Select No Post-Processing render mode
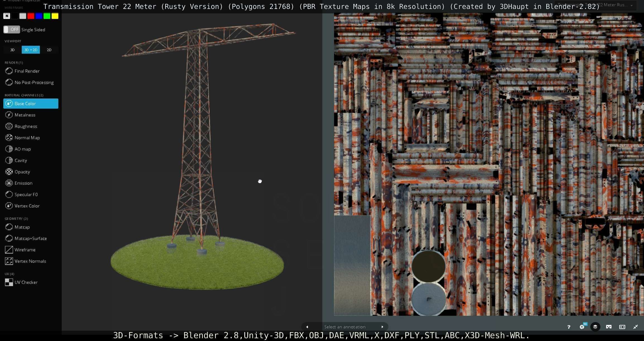 pyautogui.click(x=31, y=83)
